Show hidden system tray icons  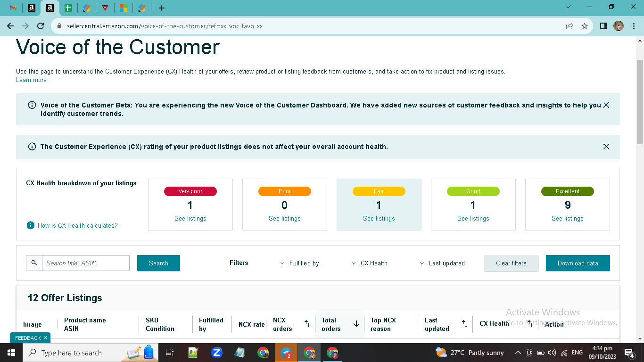coord(518,353)
